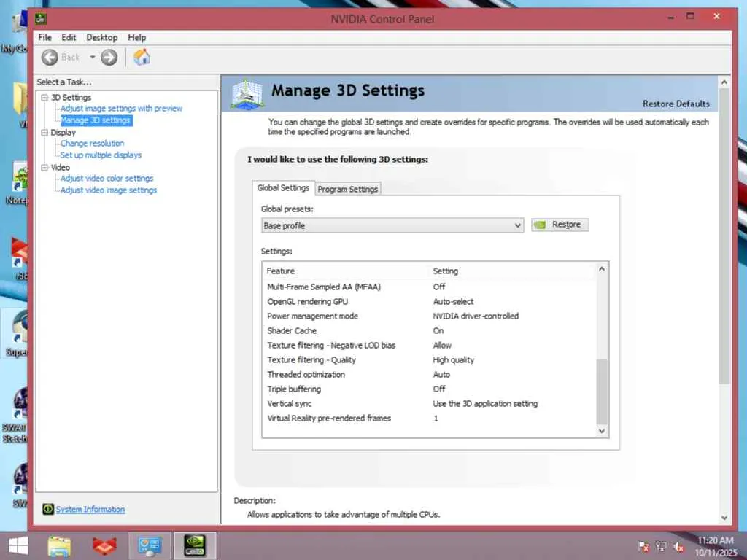Click the Restore button next to presets
Image resolution: width=747 pixels, height=560 pixels.
coord(560,225)
